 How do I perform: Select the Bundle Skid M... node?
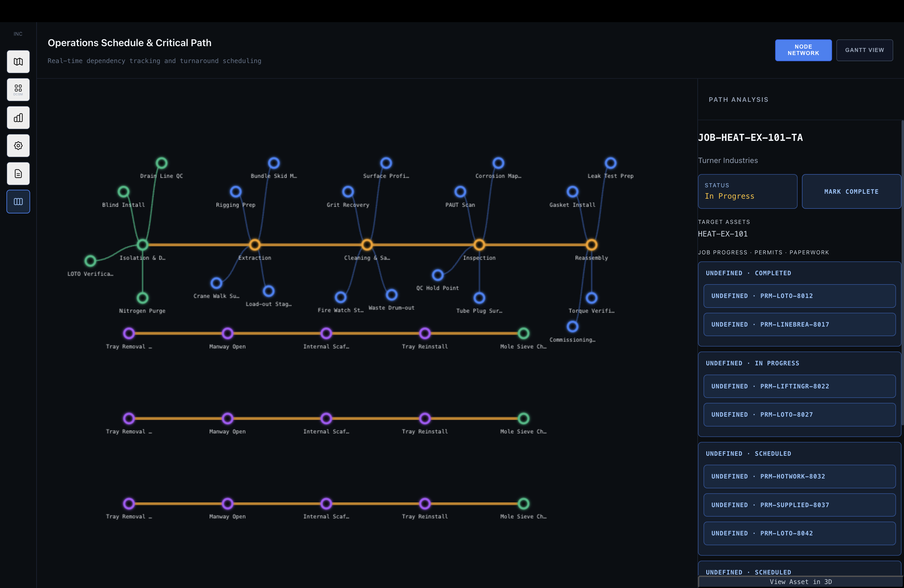pyautogui.click(x=274, y=163)
